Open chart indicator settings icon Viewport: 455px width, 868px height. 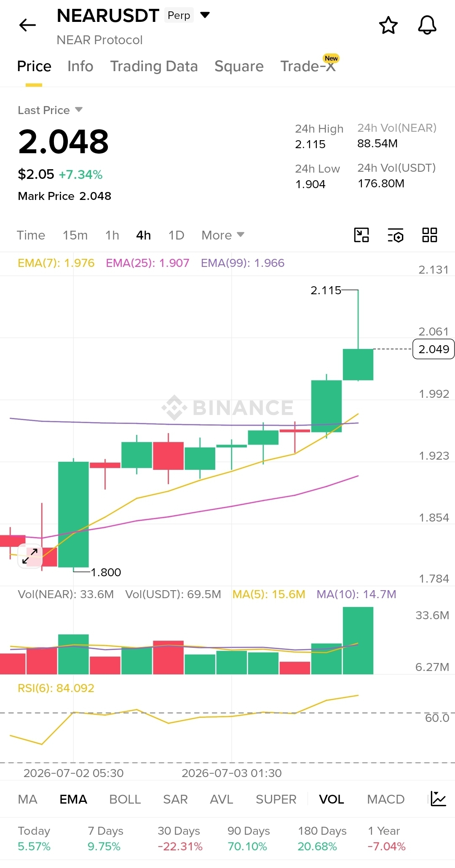click(x=396, y=235)
